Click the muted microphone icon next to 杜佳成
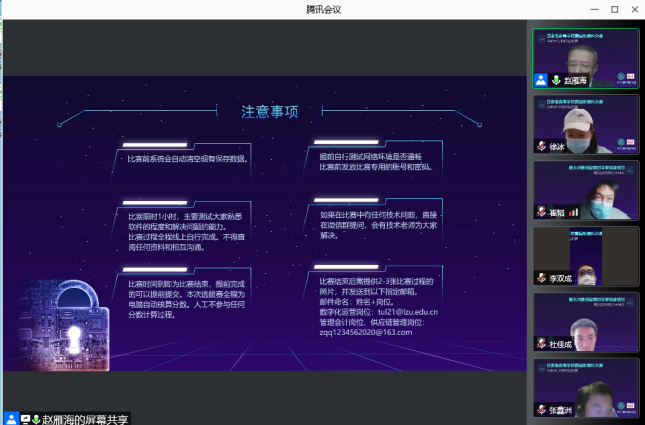The width and height of the screenshot is (645, 425). [x=541, y=344]
